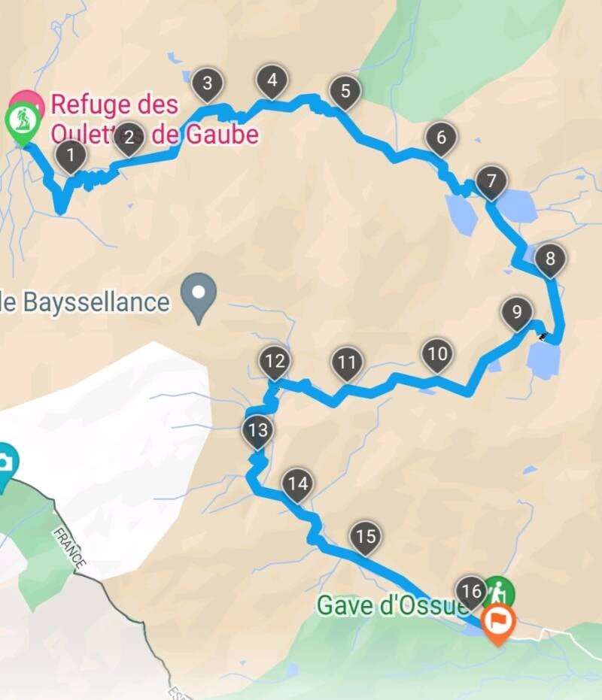Tap kilometer marker 16

click(471, 593)
